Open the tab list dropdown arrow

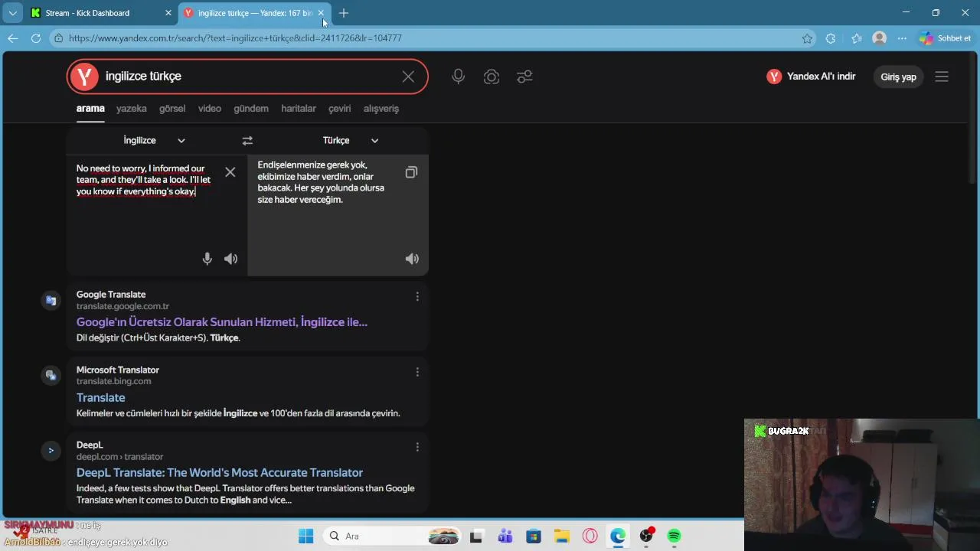[13, 13]
